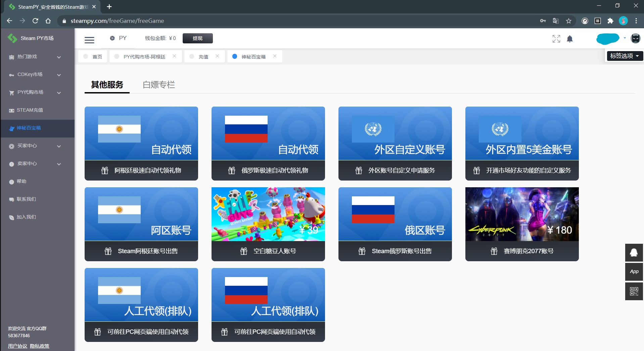Screen dimensions: 644x351
Task: Click the Chrome profile avatar
Action: (624, 21)
